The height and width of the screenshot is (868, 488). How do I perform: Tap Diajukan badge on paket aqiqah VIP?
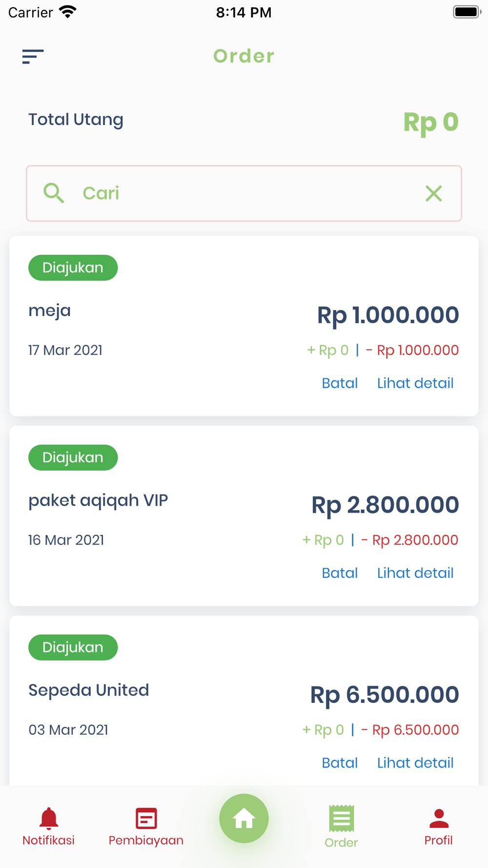tap(73, 457)
